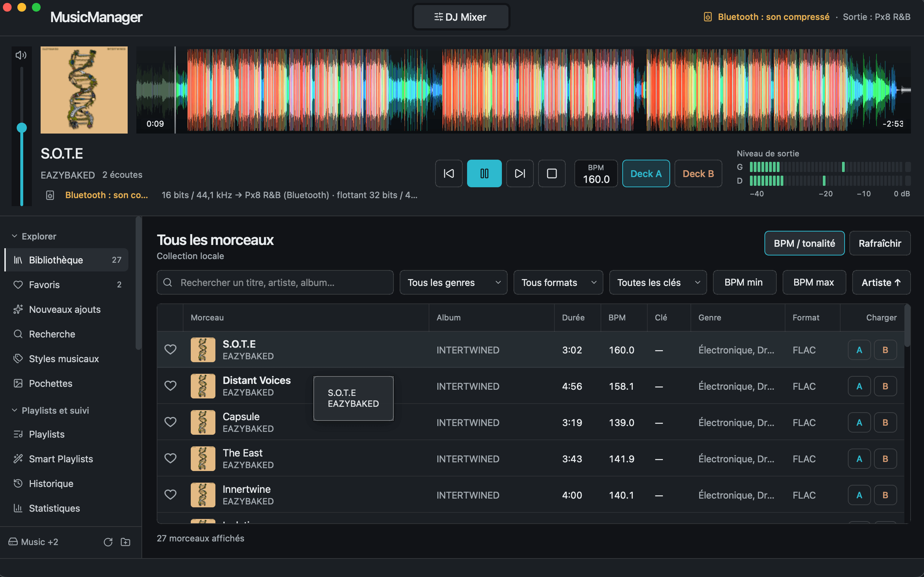Skip to previous track

449,173
